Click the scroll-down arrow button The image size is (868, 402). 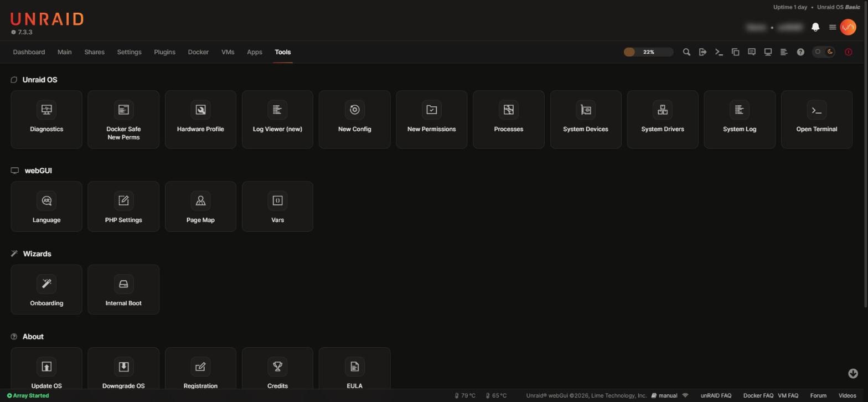click(x=853, y=374)
